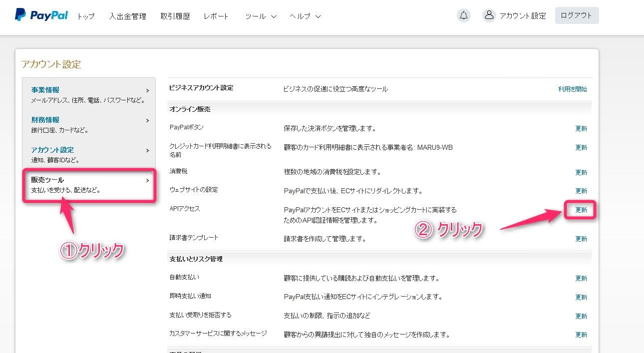Screen dimensions: 644x353
Task: Click the 自動支払い row label
Action: point(184,277)
